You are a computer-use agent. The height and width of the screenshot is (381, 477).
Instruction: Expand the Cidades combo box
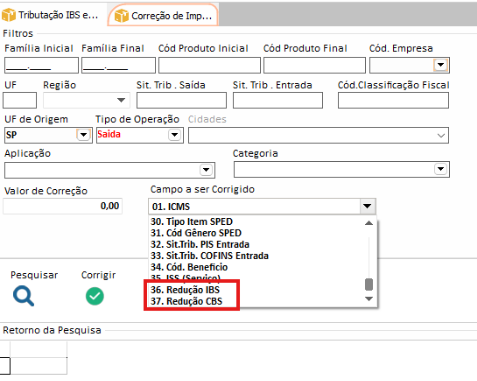pos(441,136)
